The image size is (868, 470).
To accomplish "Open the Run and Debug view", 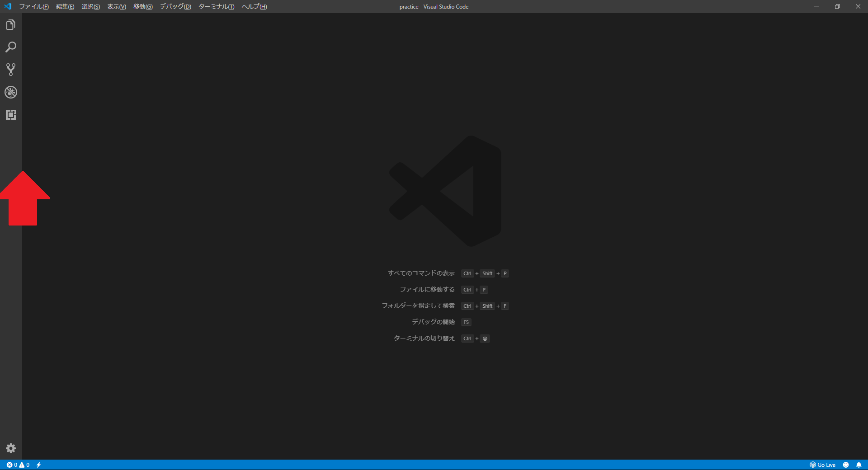I will point(11,92).
